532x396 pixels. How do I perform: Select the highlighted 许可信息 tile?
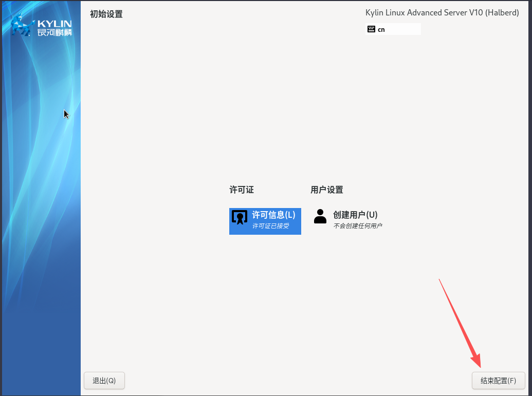pos(265,221)
